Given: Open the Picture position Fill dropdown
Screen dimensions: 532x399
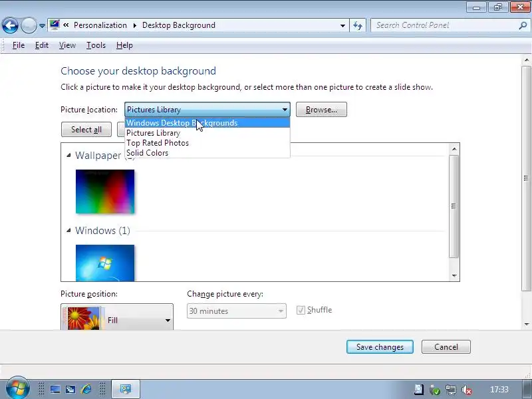Looking at the screenshot, I should coord(117,317).
